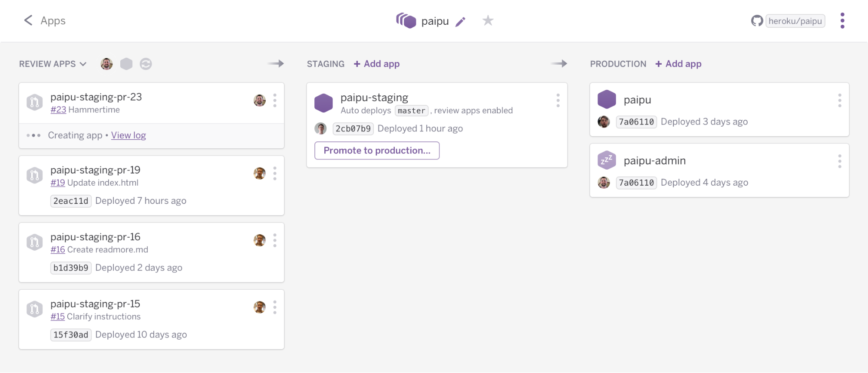Open the kebab menu for paipu-staging-pr-19
Image resolution: width=868 pixels, height=373 pixels.
[x=275, y=173]
